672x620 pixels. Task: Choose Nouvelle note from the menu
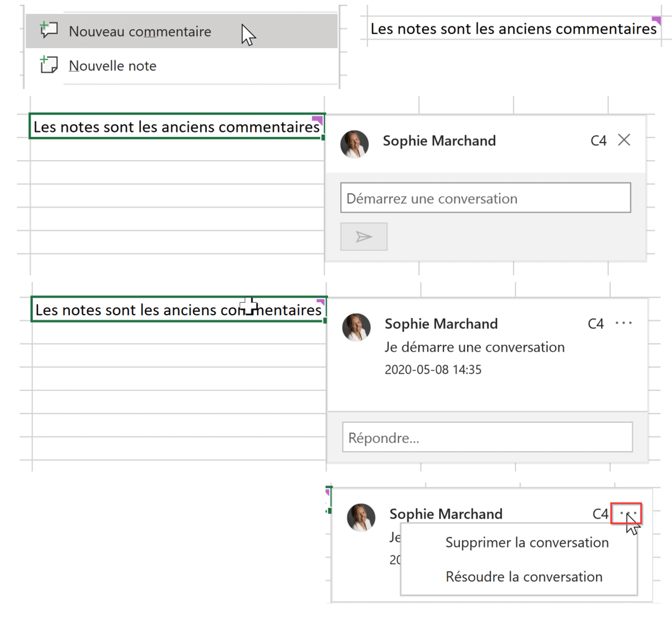point(113,66)
